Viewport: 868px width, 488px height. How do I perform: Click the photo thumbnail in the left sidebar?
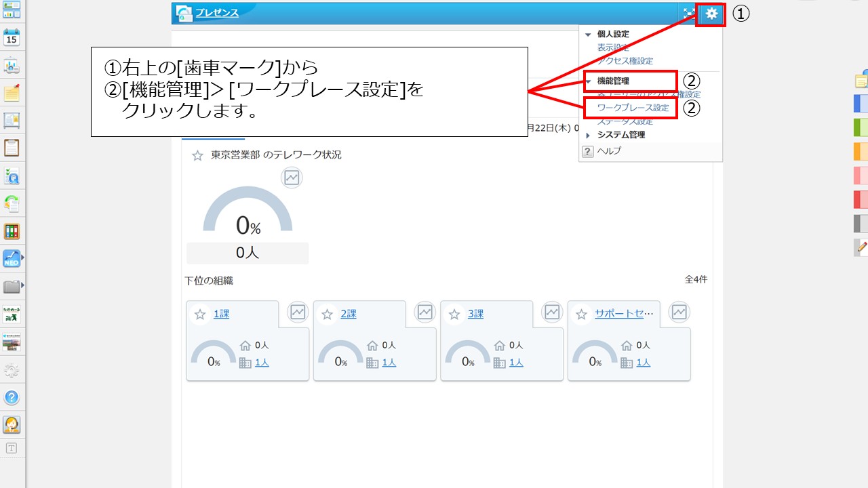point(11,343)
